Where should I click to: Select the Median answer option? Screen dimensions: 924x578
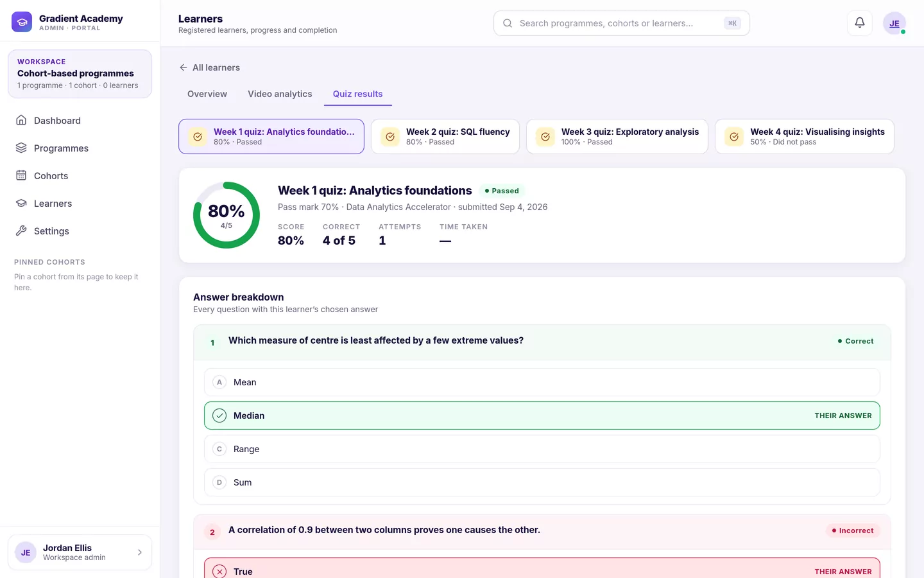tap(542, 416)
